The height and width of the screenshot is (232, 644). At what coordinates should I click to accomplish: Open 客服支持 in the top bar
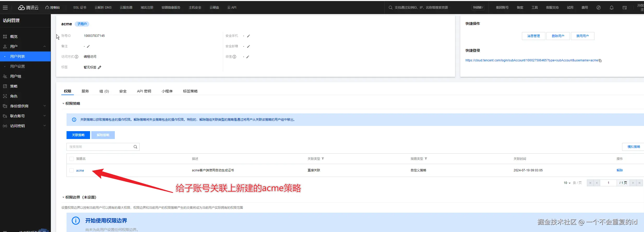tap(552, 8)
